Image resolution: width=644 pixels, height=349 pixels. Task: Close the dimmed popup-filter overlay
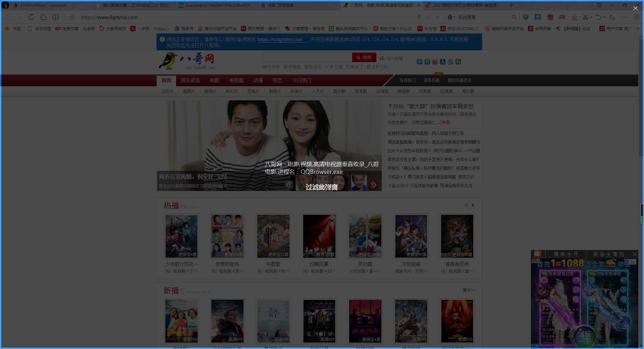[x=635, y=8]
